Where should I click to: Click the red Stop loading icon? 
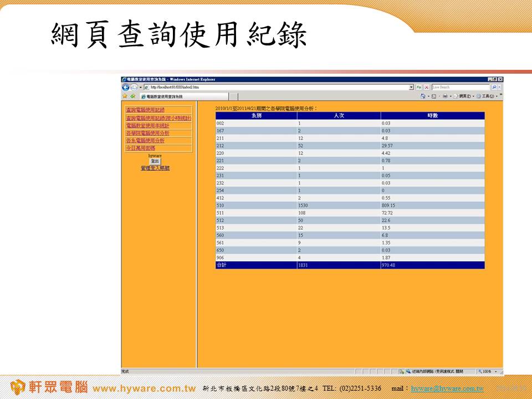pos(427,88)
